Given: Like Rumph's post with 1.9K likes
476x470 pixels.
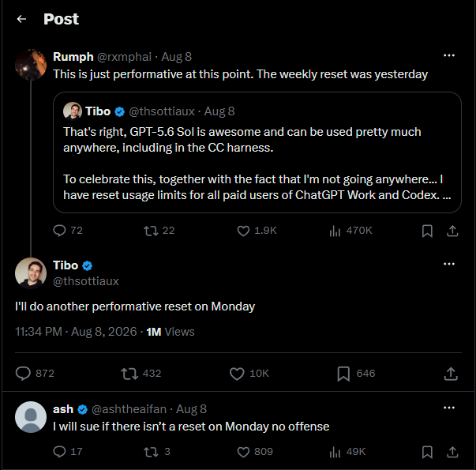Looking at the screenshot, I should click(x=243, y=231).
